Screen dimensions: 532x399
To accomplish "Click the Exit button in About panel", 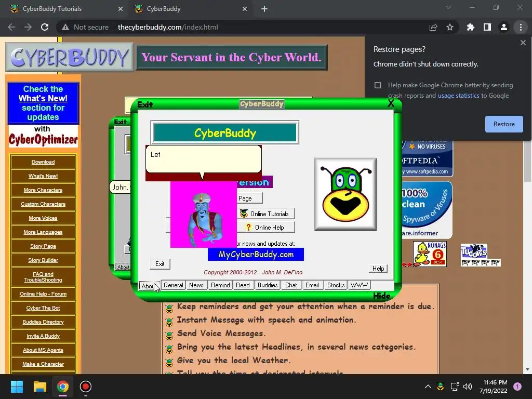I will coord(160,264).
